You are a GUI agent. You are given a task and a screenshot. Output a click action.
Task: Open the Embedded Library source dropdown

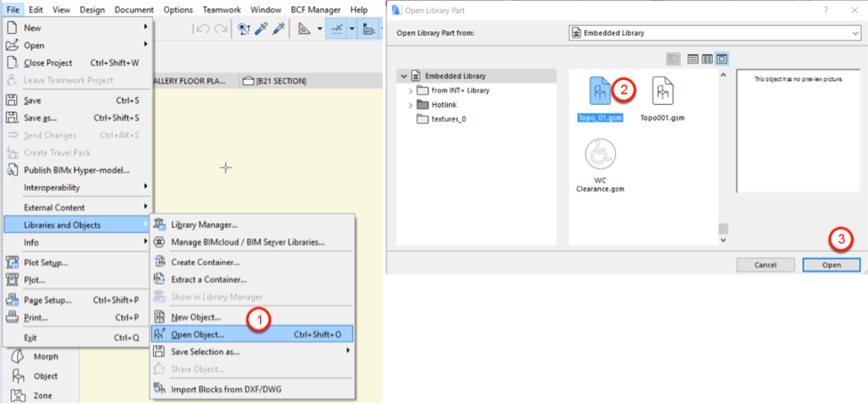point(714,33)
